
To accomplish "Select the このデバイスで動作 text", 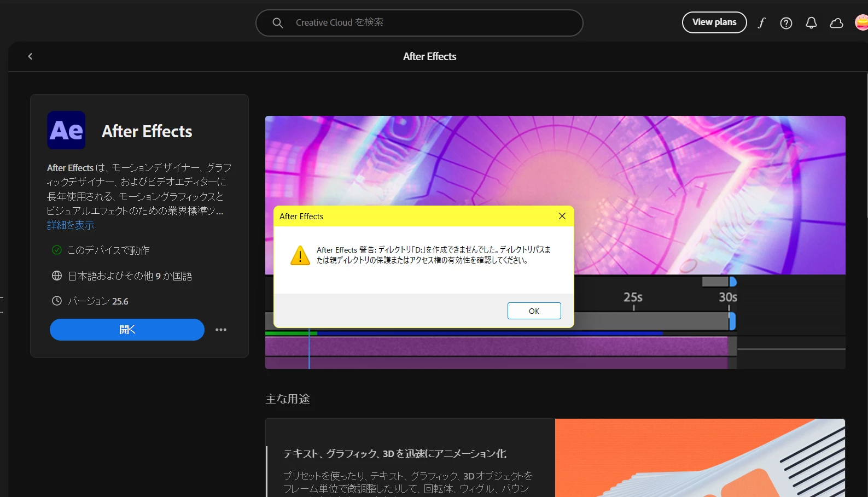I will 108,250.
